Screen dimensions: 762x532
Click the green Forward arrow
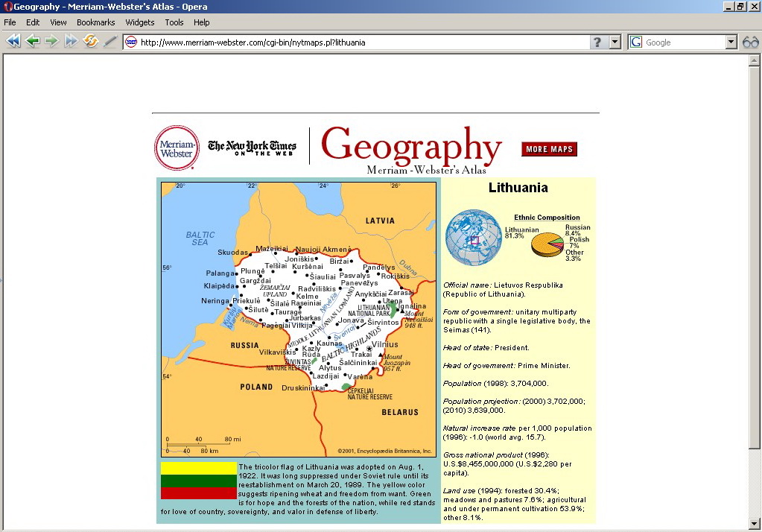(51, 42)
